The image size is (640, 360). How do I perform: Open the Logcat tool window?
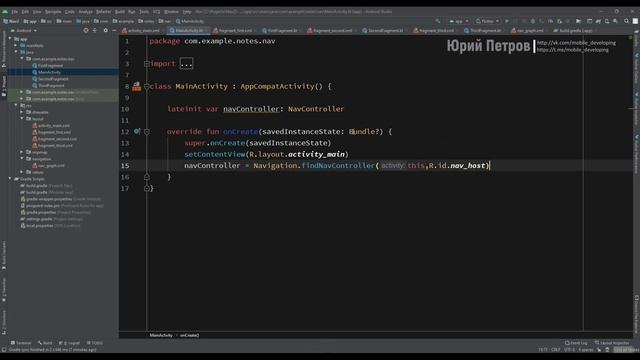[x=69, y=343]
